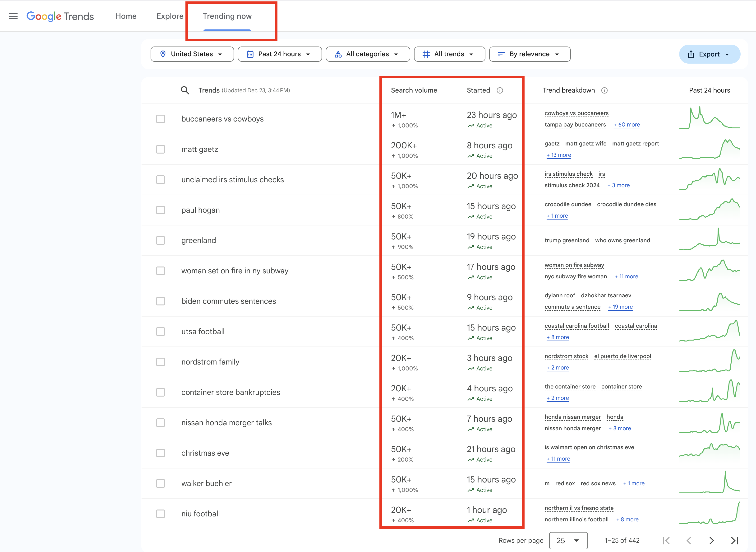Click the Google Trends logo
Image resolution: width=756 pixels, height=552 pixels.
click(x=60, y=16)
